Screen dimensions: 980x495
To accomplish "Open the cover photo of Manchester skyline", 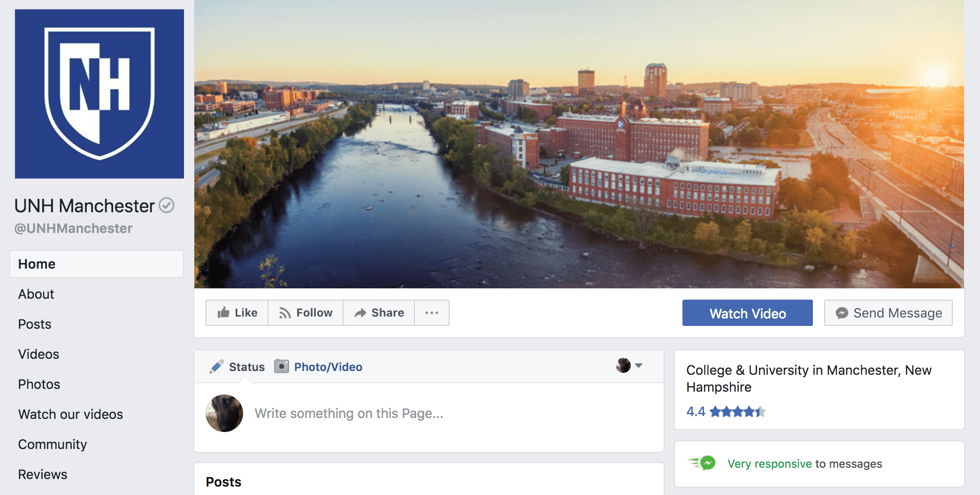I will (x=579, y=144).
